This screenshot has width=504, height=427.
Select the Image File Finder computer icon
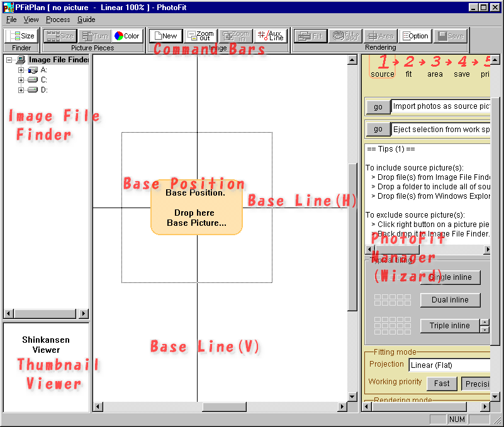21,60
